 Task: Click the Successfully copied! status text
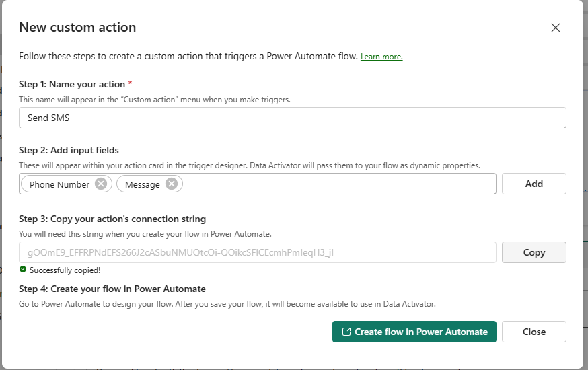(65, 270)
